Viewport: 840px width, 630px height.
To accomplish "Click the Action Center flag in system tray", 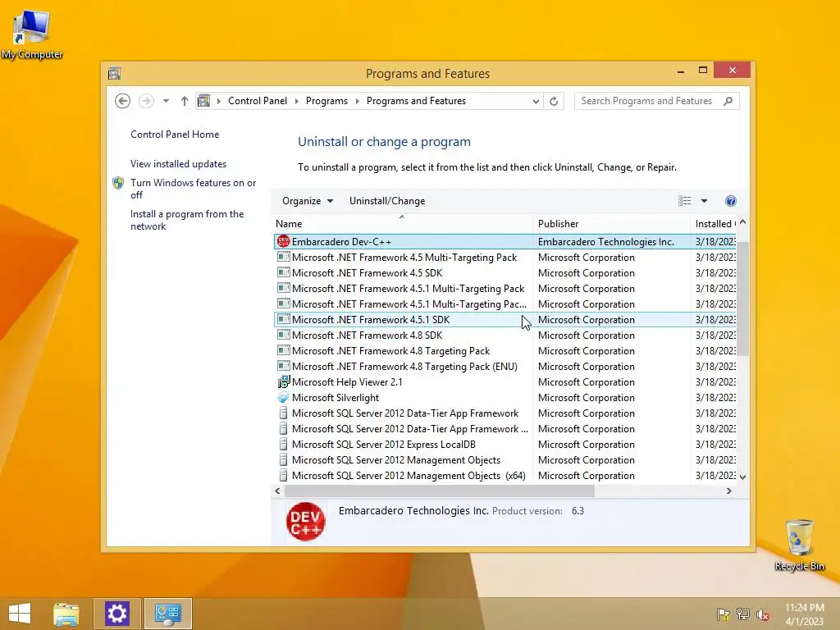I will [x=724, y=614].
